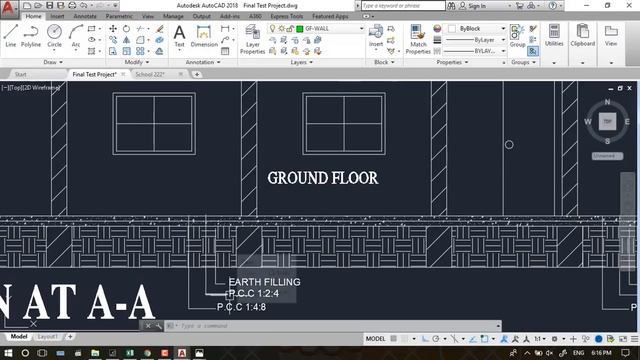640x360 pixels.
Task: Click the Autodesk App Store cart icon
Action: point(519,6)
